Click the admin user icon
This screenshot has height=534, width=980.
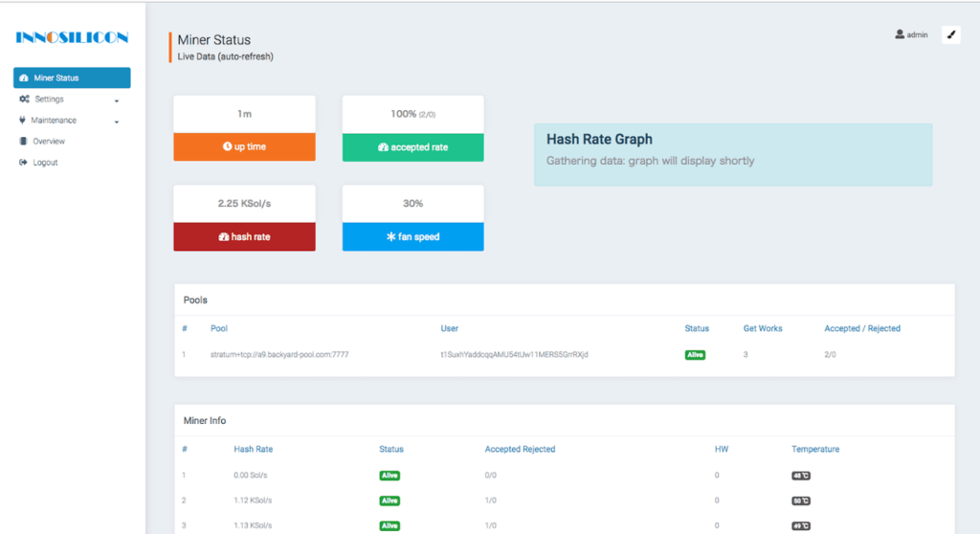coord(900,34)
